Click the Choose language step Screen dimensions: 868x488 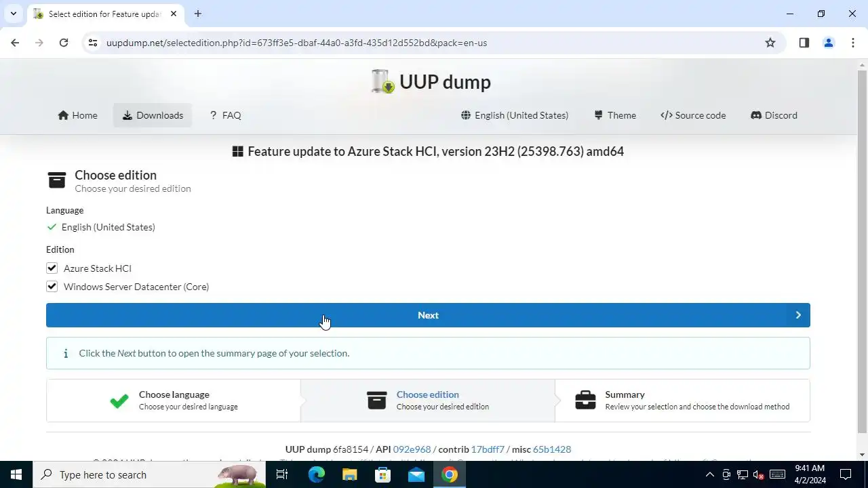coord(174,401)
